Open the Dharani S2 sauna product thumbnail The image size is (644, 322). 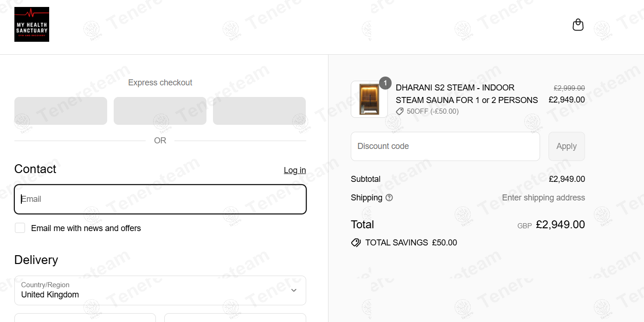pyautogui.click(x=369, y=99)
